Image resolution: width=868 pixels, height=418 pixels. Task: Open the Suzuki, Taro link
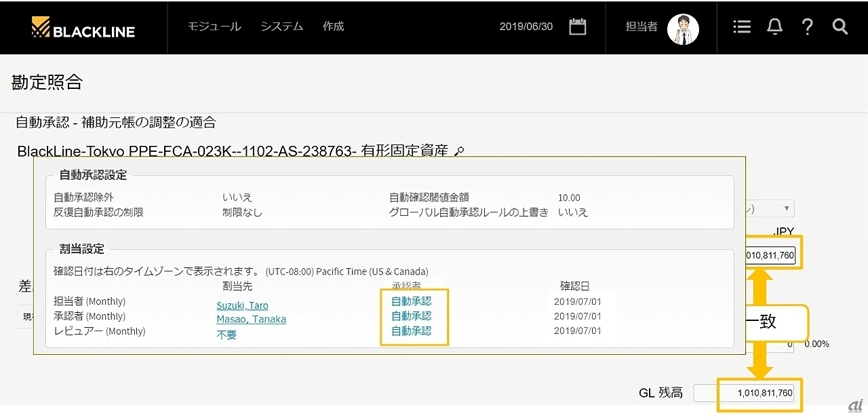pos(242,306)
